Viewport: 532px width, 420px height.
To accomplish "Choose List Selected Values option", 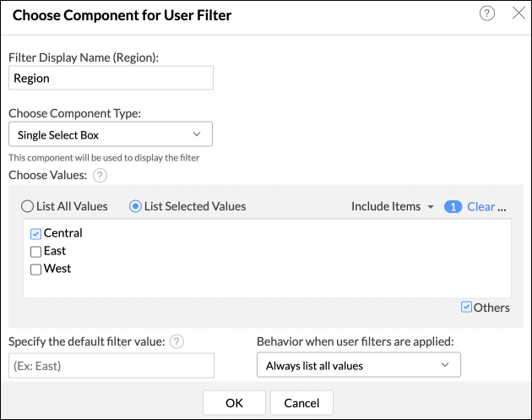I will pyautogui.click(x=135, y=206).
